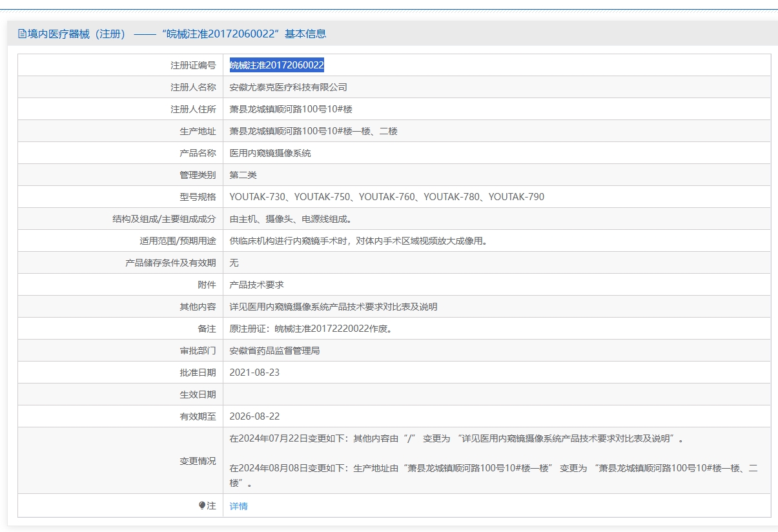Click the 产品储存条件及有效期 label
Viewport: 778px width, 532px height.
point(170,263)
